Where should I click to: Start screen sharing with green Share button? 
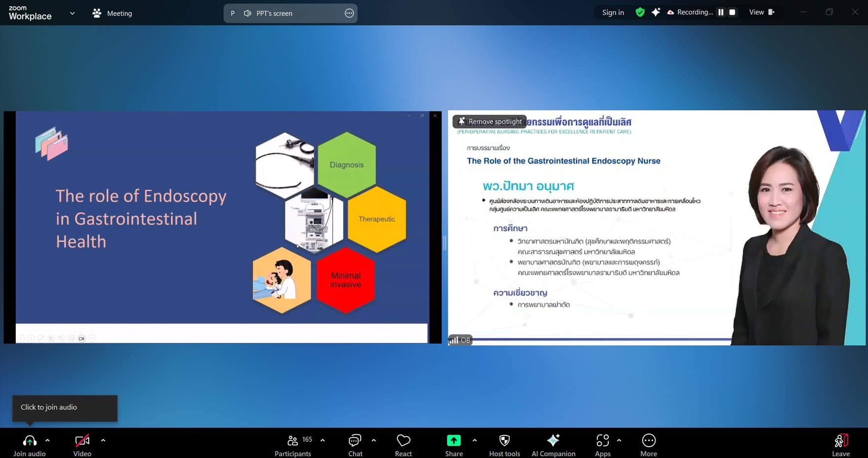453,441
